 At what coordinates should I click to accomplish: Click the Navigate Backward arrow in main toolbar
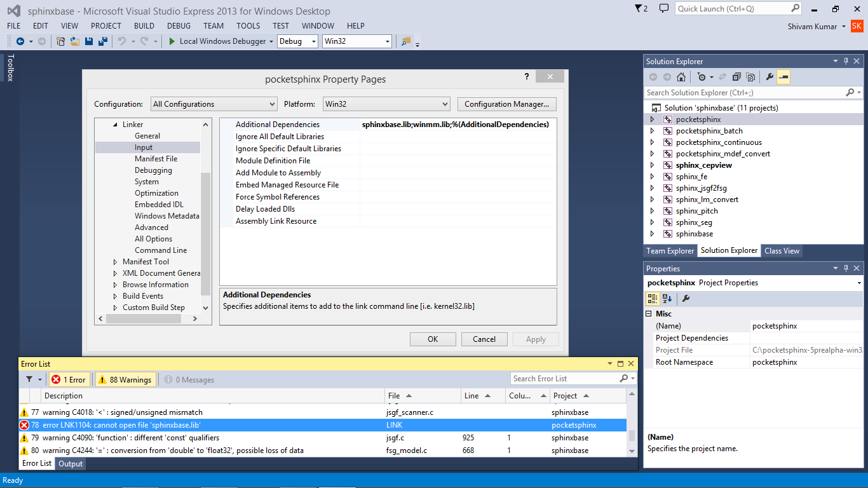click(x=20, y=41)
